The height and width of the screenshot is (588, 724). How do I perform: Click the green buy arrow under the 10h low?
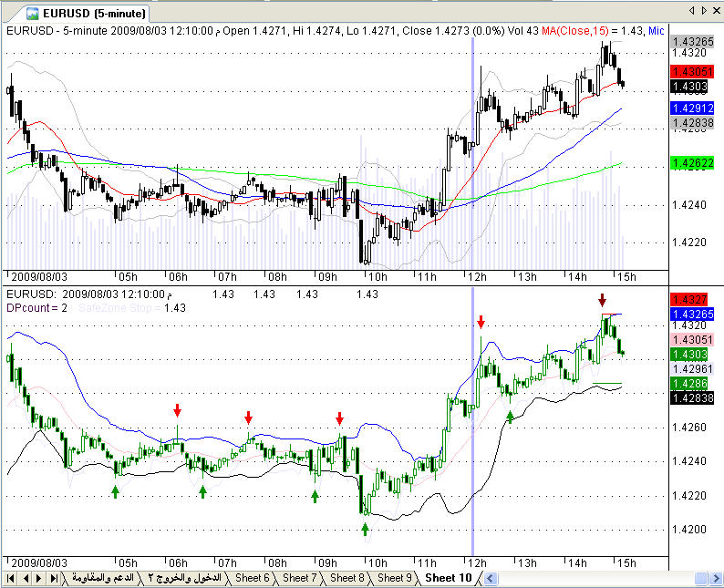[x=366, y=530]
